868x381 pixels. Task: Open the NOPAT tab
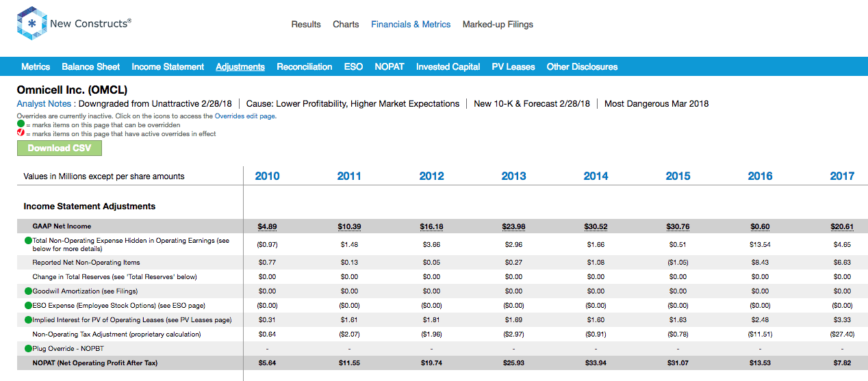coord(390,66)
